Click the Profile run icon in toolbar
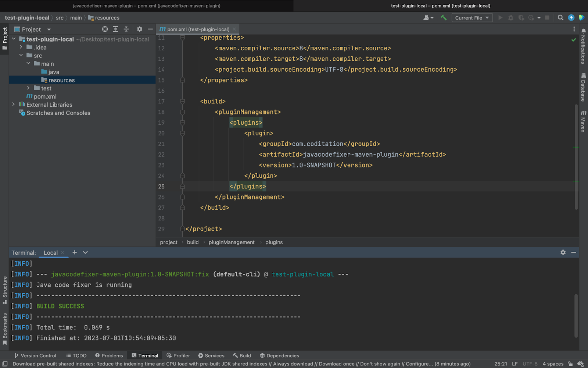 (531, 18)
